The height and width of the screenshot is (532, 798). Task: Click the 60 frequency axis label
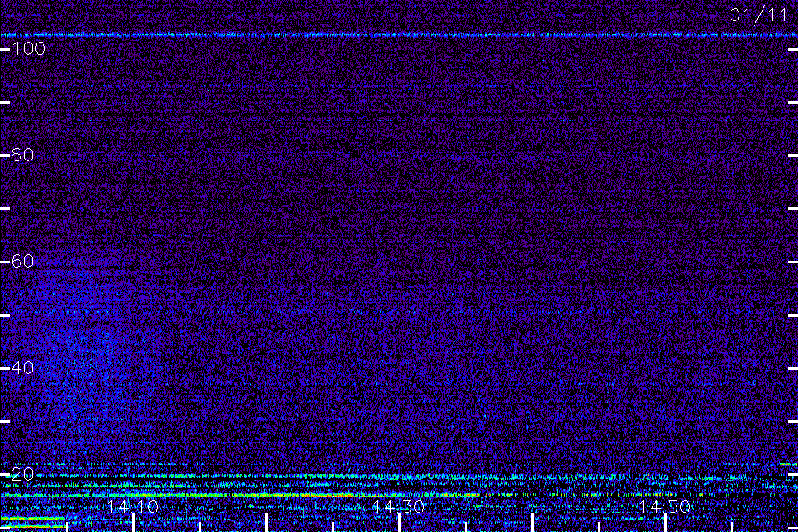(x=23, y=262)
